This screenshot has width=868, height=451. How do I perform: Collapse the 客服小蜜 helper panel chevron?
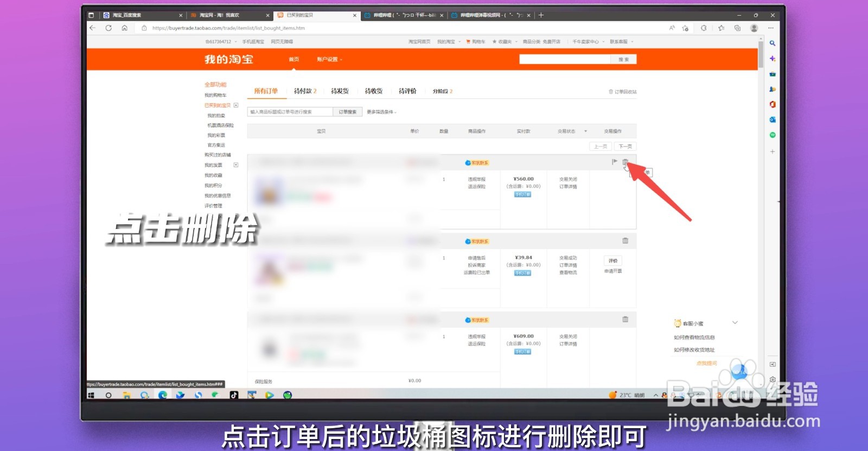(735, 322)
